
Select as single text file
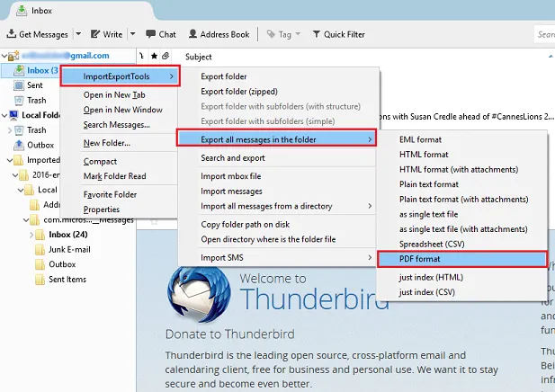[428, 214]
